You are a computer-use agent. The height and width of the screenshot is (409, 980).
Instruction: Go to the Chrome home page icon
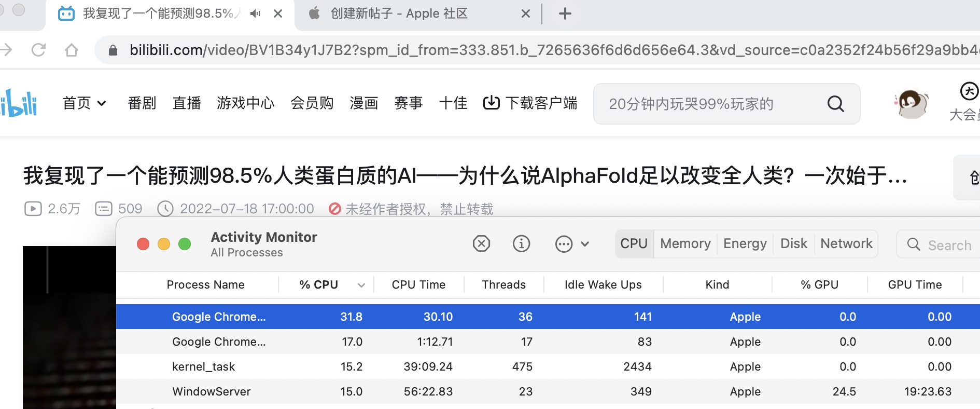pos(72,50)
